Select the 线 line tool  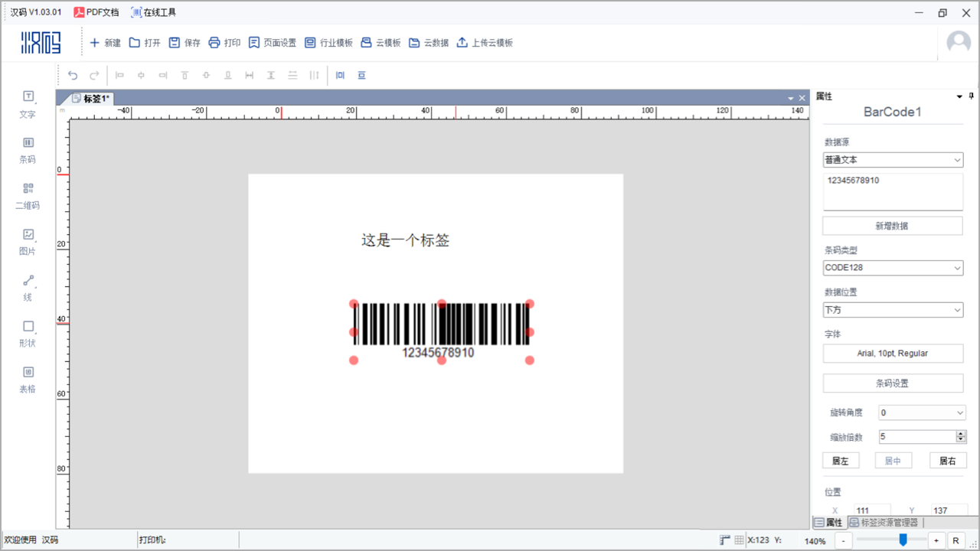click(28, 289)
